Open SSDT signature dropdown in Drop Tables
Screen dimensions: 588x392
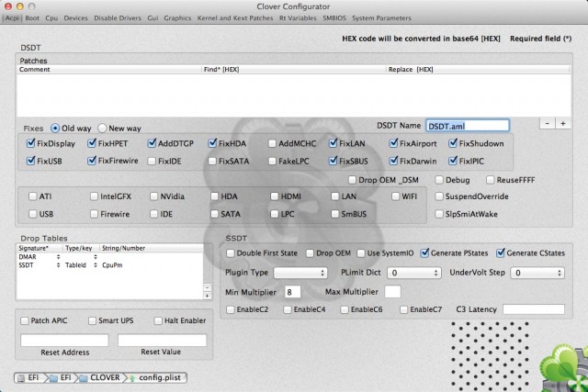(58, 265)
